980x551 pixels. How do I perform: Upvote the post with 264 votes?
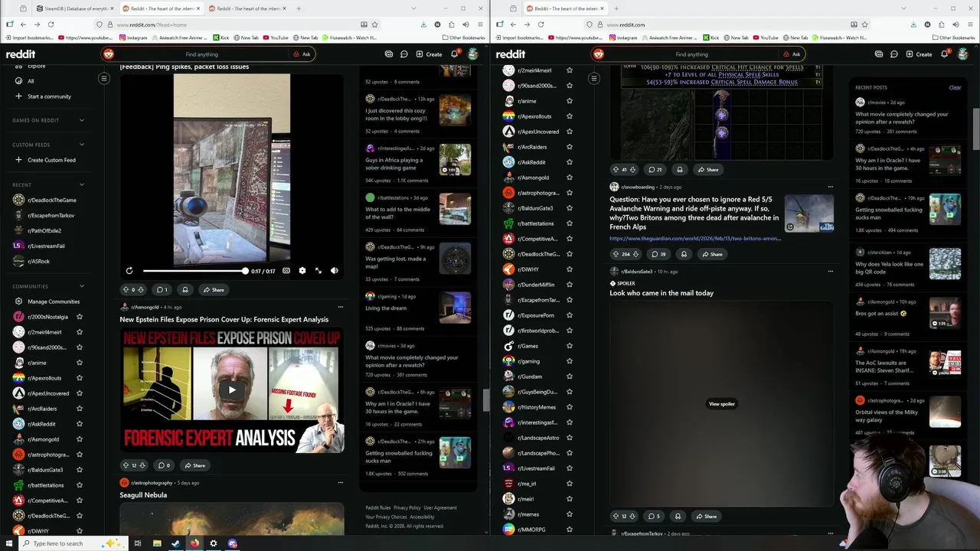615,254
